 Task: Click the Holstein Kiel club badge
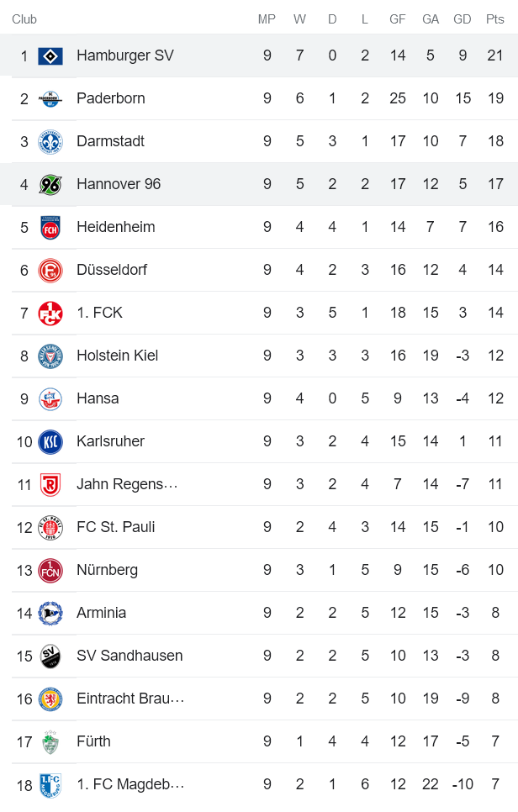coord(50,356)
